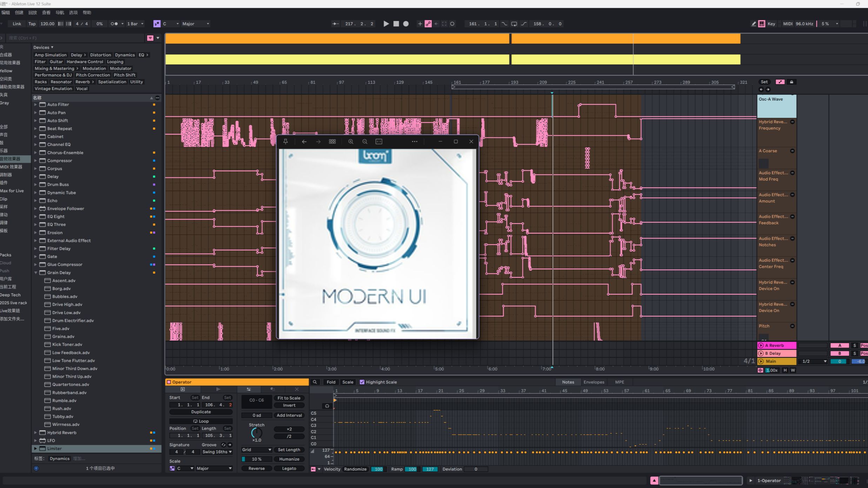
Task: Toggle the arrangement Loop switch
Action: pyautogui.click(x=514, y=24)
